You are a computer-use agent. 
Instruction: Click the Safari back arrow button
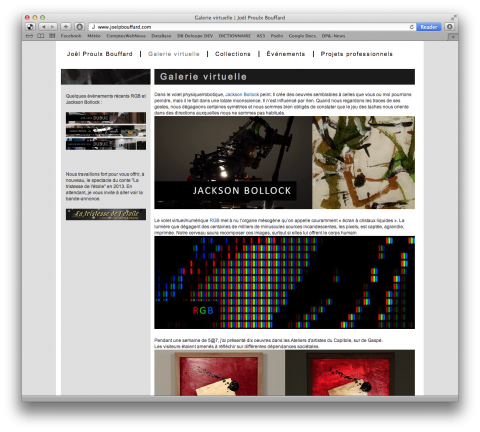coord(44,27)
